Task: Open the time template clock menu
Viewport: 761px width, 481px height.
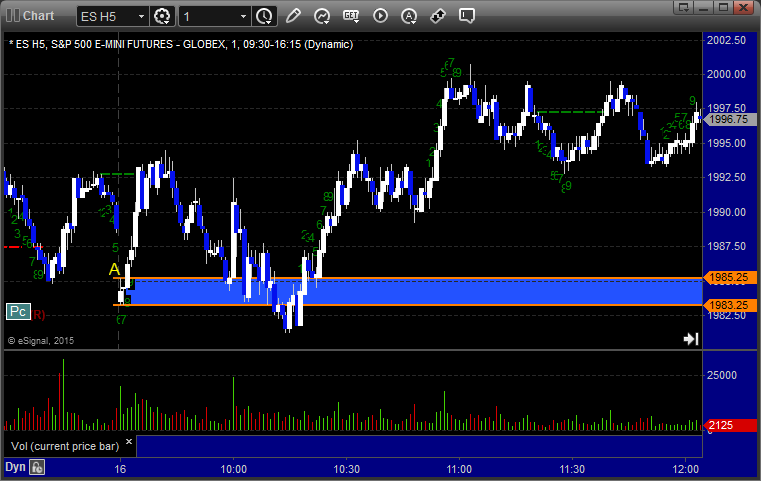Action: point(265,17)
